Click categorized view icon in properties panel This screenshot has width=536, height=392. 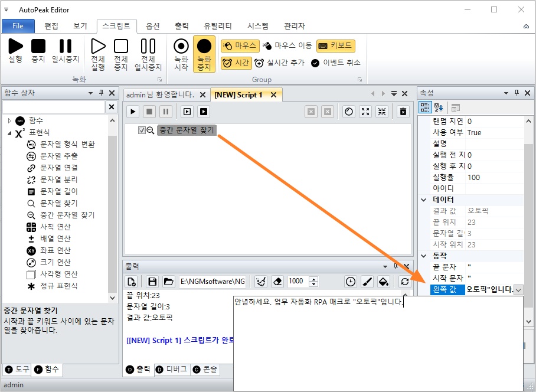pos(425,107)
